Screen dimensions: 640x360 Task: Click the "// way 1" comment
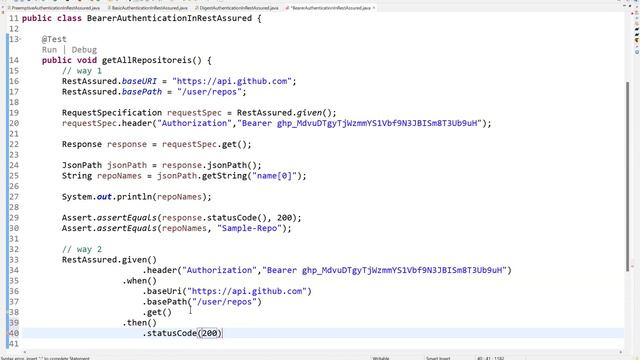82,71
